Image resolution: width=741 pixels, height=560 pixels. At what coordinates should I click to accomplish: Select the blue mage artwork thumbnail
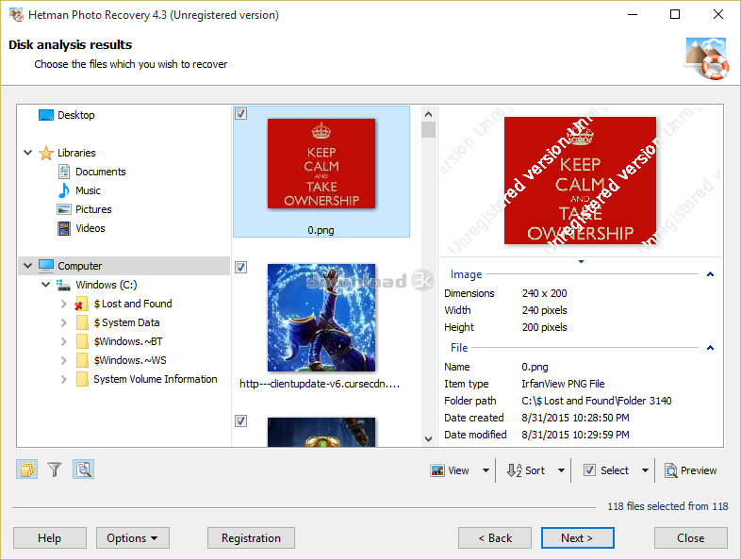tap(321, 318)
